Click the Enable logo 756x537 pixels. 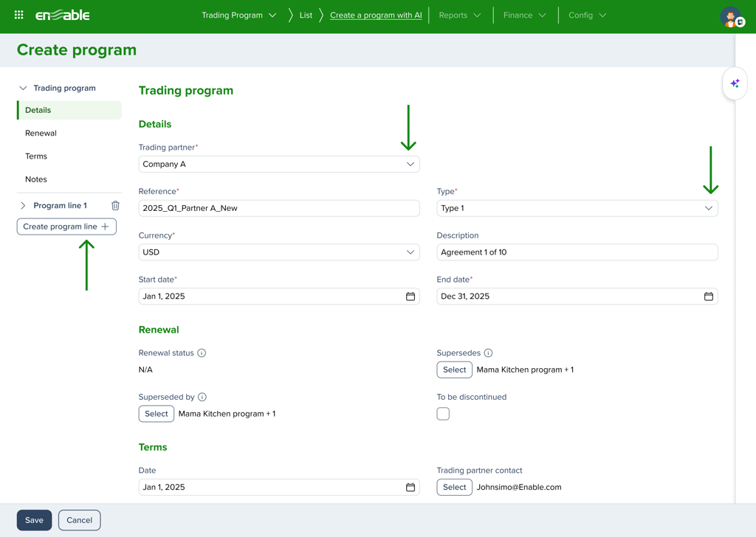[x=63, y=15]
